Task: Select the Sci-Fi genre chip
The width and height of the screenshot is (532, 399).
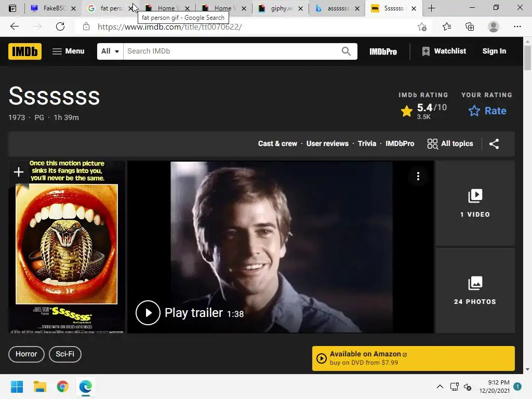Action: (x=65, y=354)
